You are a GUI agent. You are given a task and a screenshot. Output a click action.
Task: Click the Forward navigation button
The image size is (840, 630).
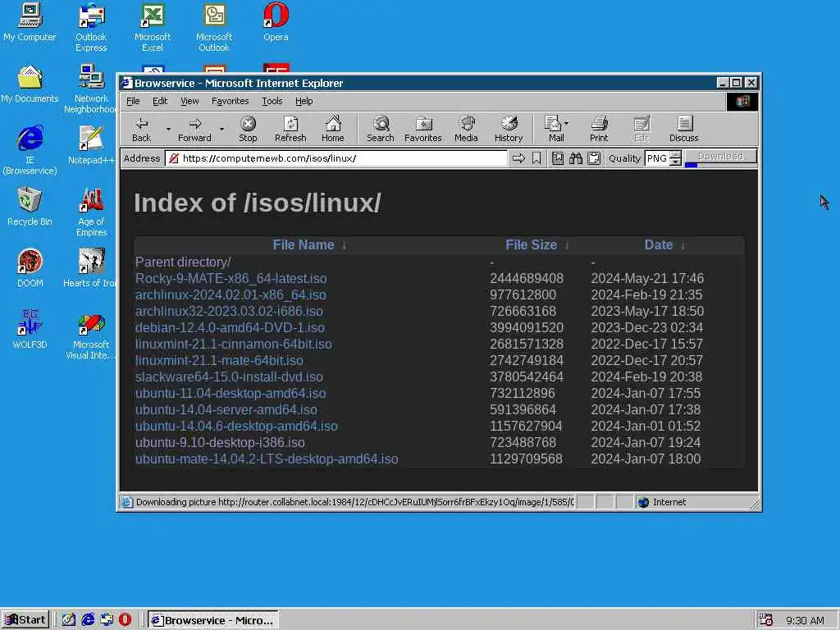tap(194, 129)
